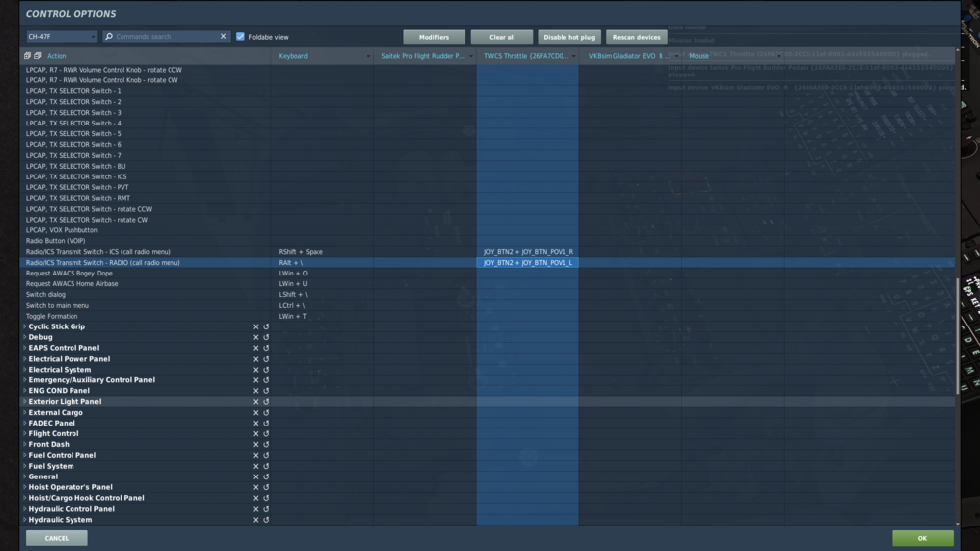This screenshot has width=980, height=551.
Task: Expand all categories icon in Action header
Action: (x=27, y=56)
